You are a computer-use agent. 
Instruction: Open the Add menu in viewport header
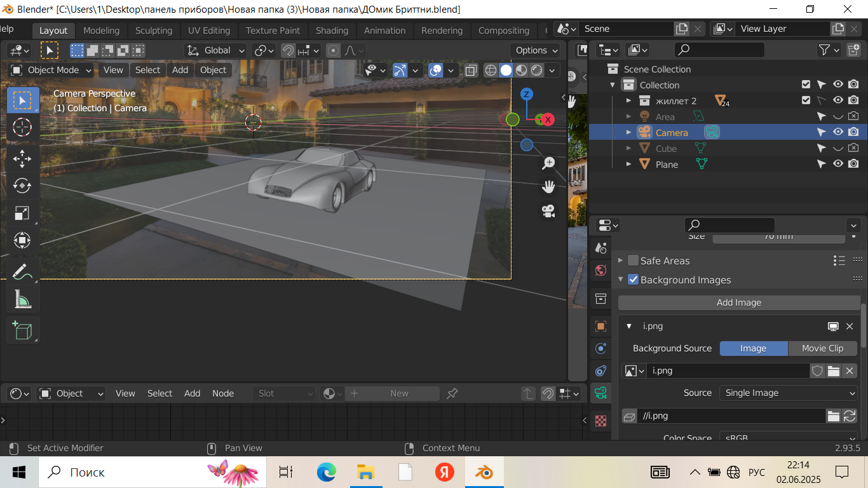(180, 70)
